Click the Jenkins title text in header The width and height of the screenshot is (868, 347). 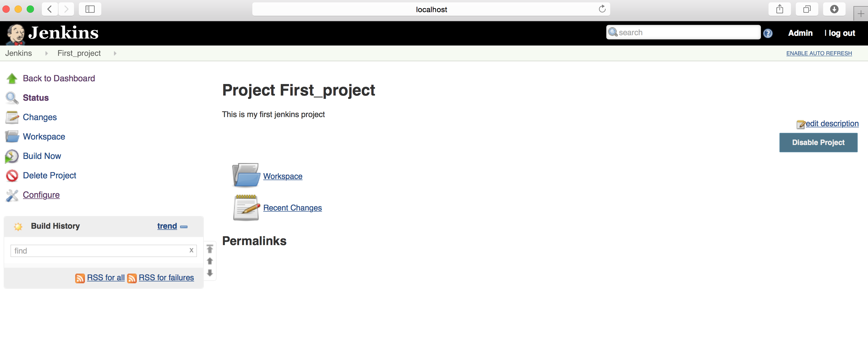[x=63, y=33]
